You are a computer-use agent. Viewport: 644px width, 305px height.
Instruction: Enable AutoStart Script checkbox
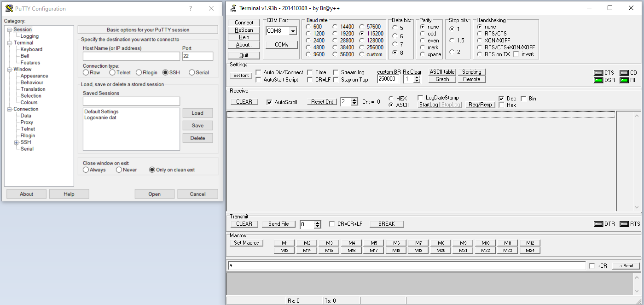coord(258,80)
